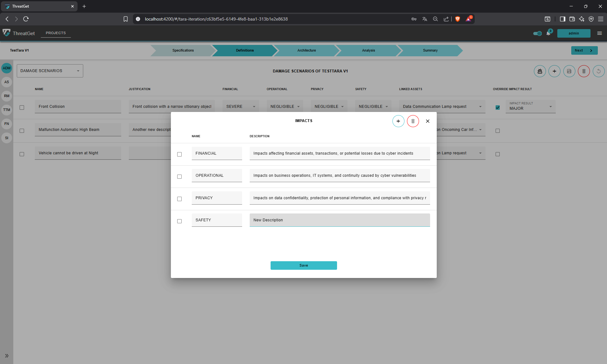
Task: Click the browser bookmark icon
Action: [126, 19]
